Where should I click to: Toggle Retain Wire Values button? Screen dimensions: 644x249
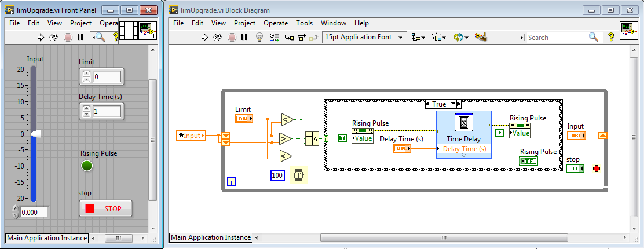pos(275,38)
